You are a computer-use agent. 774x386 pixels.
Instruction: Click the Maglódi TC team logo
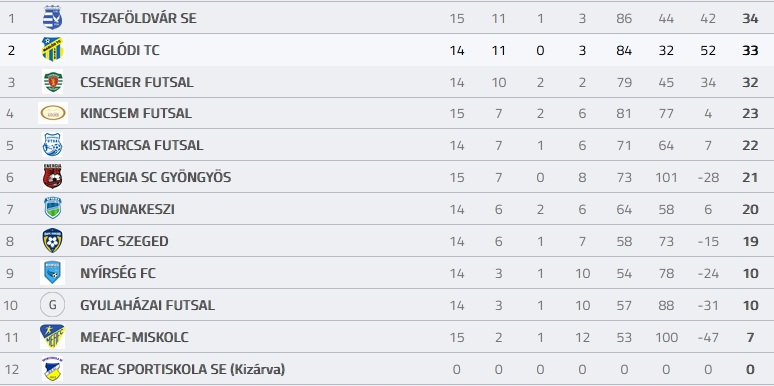(52, 50)
